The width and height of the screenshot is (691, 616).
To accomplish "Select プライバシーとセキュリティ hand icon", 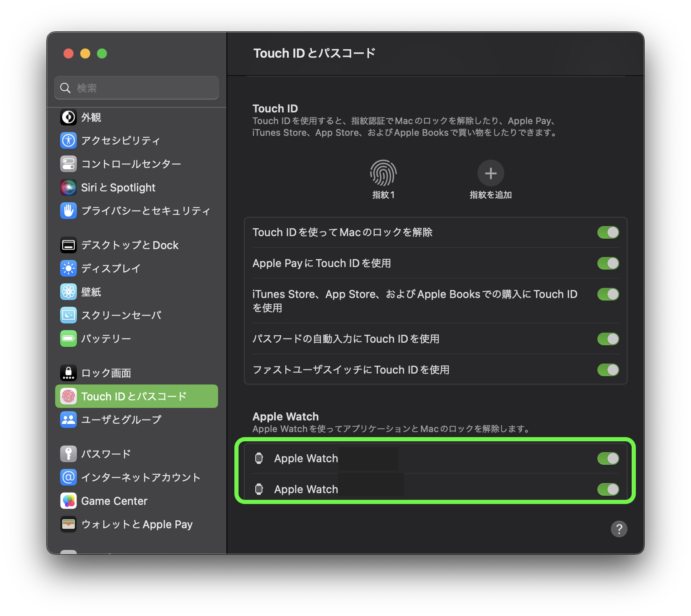I will click(x=69, y=211).
